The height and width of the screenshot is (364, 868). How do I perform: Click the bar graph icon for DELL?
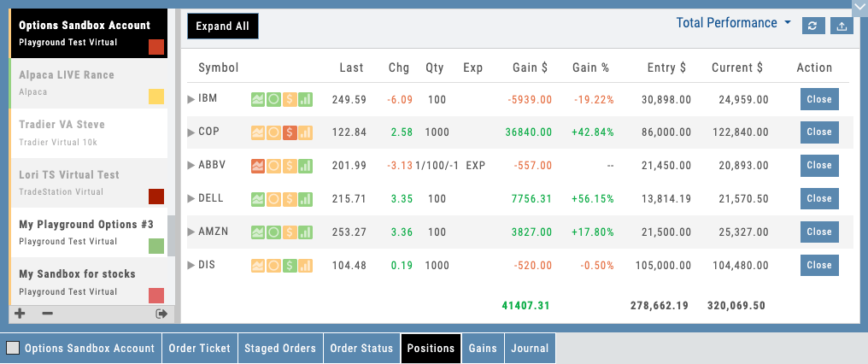pos(306,199)
